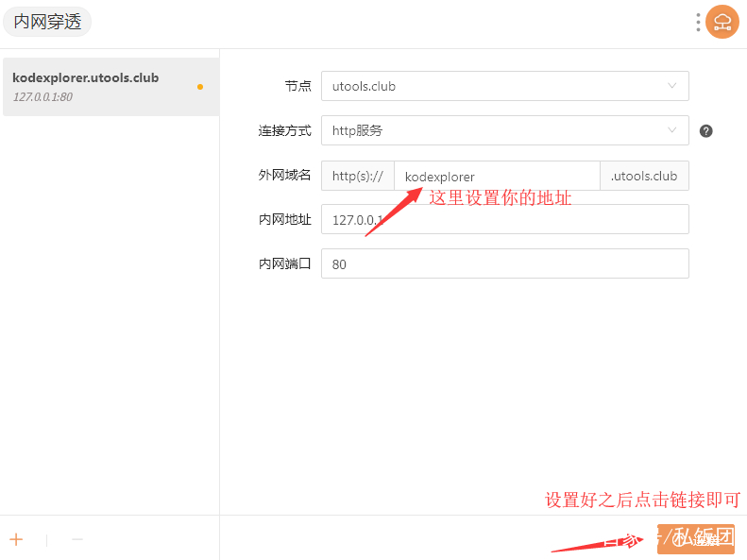
Task: Click the help question mark icon
Action: [705, 131]
